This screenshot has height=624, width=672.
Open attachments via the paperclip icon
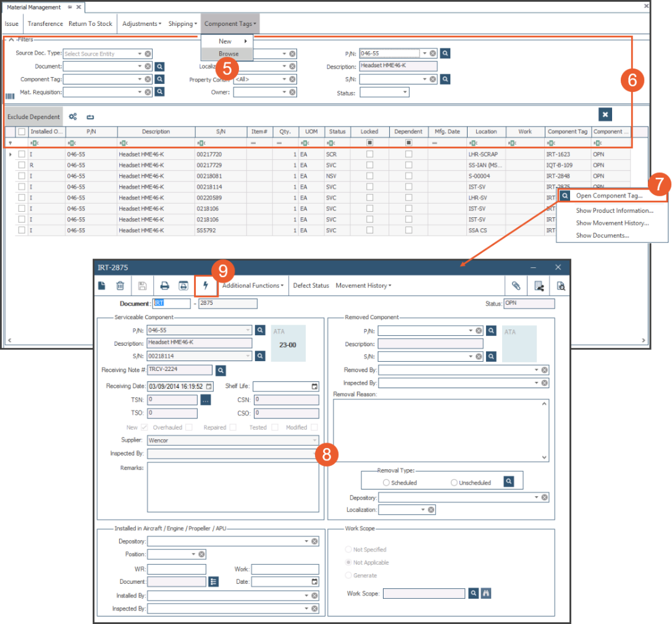pyautogui.click(x=516, y=286)
